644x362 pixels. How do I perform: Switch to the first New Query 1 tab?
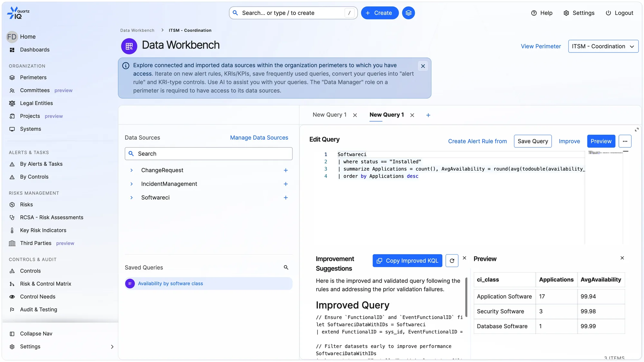click(329, 115)
